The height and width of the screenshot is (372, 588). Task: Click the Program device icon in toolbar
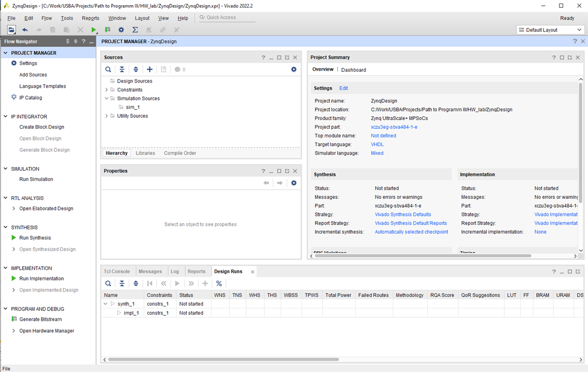click(107, 30)
